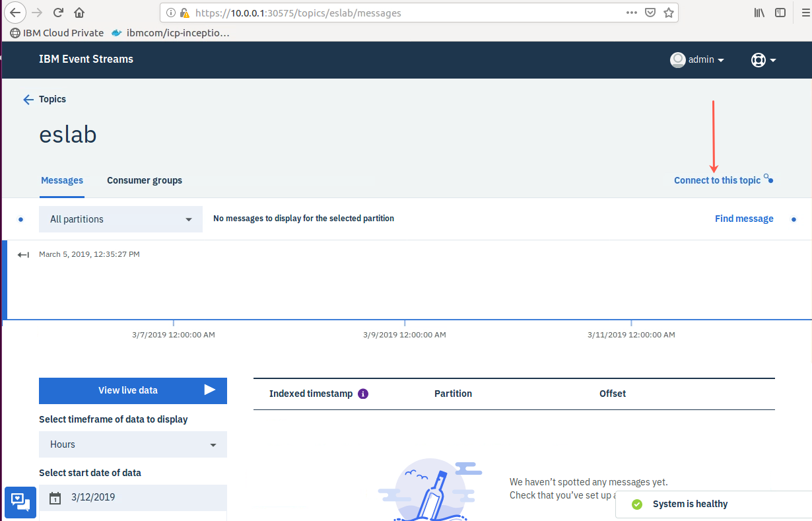The width and height of the screenshot is (812, 521).
Task: Click the green healthy checkmark icon
Action: (637, 504)
